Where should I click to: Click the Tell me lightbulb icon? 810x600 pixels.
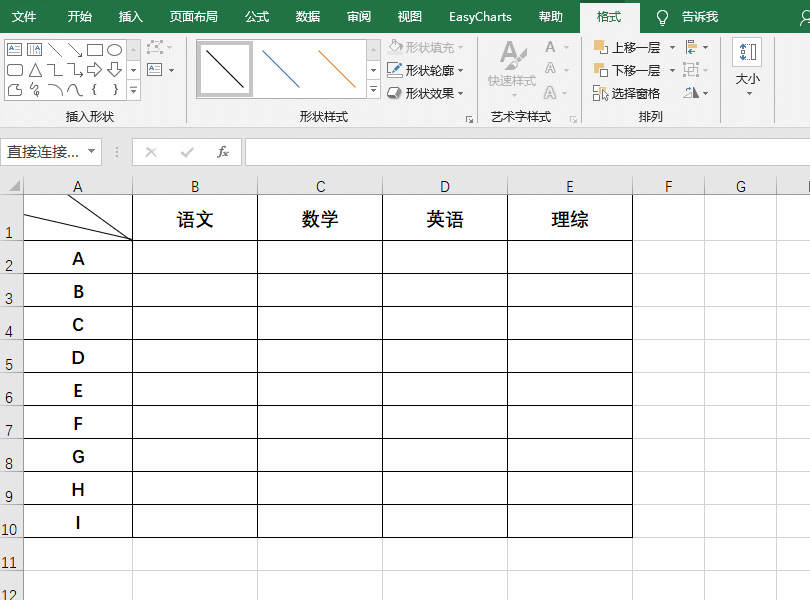coord(662,18)
